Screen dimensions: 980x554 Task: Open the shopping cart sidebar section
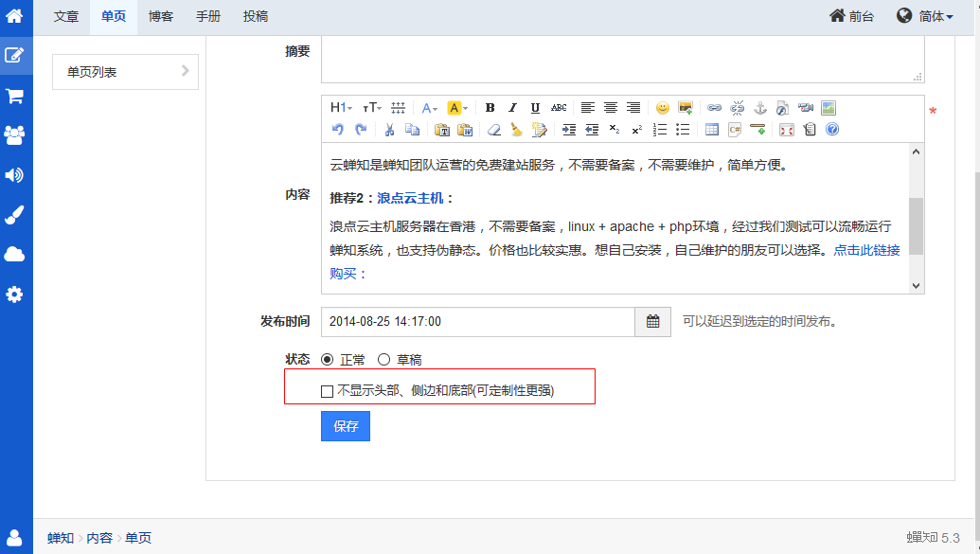point(15,96)
